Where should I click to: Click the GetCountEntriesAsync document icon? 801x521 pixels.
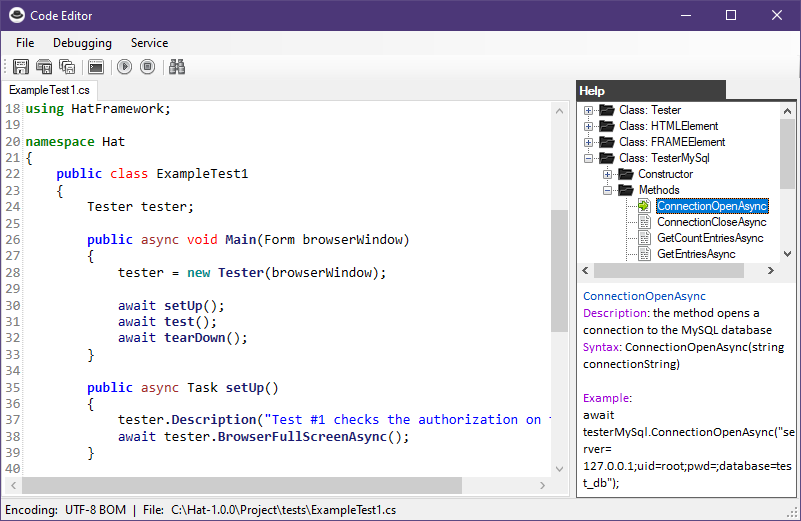[x=644, y=238]
